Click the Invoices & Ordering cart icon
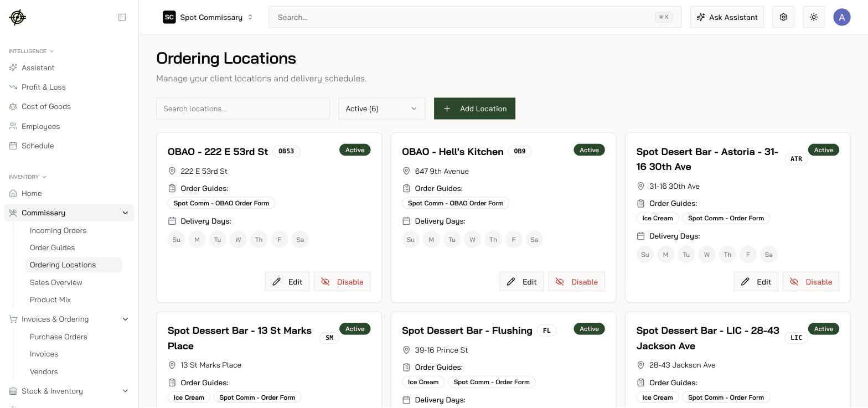The width and height of the screenshot is (868, 408). tap(13, 319)
